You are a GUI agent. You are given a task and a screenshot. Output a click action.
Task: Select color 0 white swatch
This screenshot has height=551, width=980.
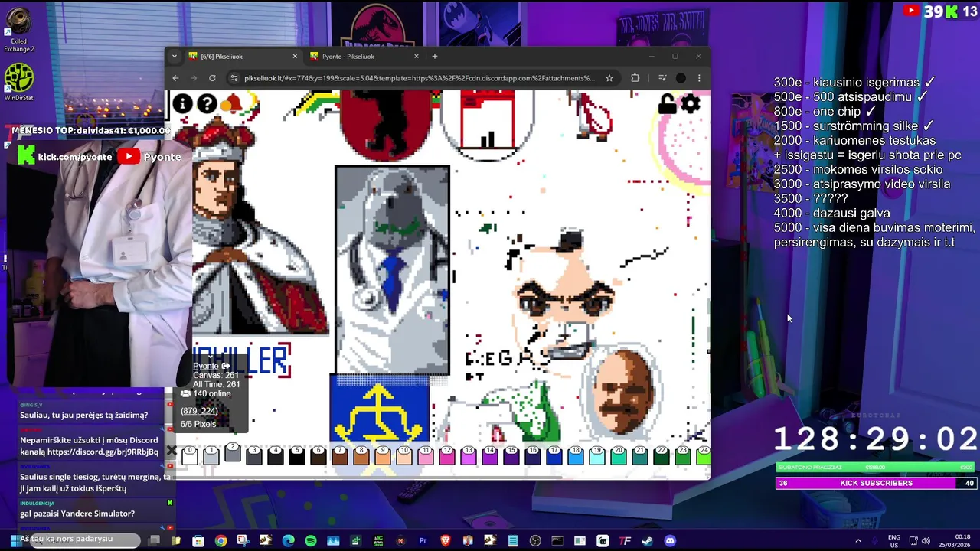(x=189, y=455)
